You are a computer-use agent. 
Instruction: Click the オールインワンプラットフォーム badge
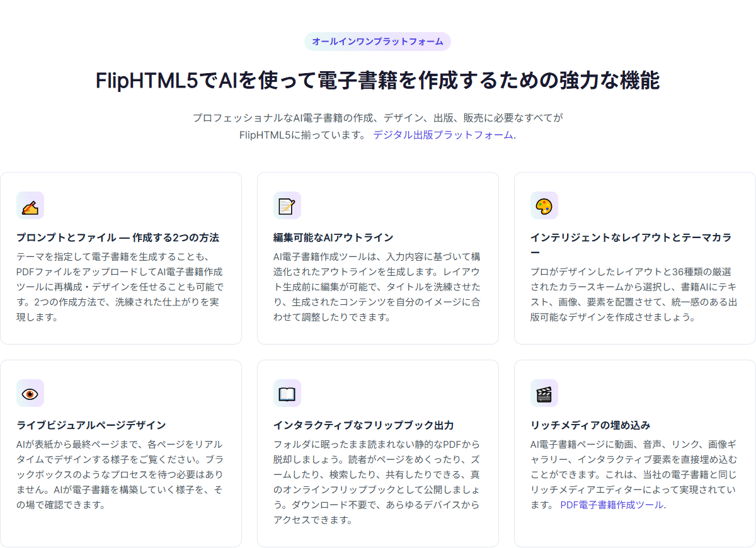[377, 42]
